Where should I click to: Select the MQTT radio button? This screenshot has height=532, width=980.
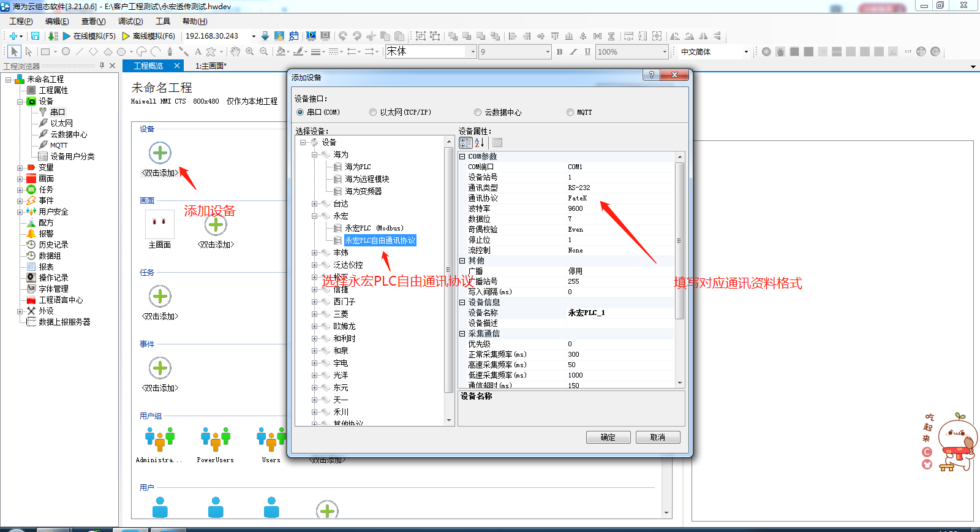(x=570, y=112)
